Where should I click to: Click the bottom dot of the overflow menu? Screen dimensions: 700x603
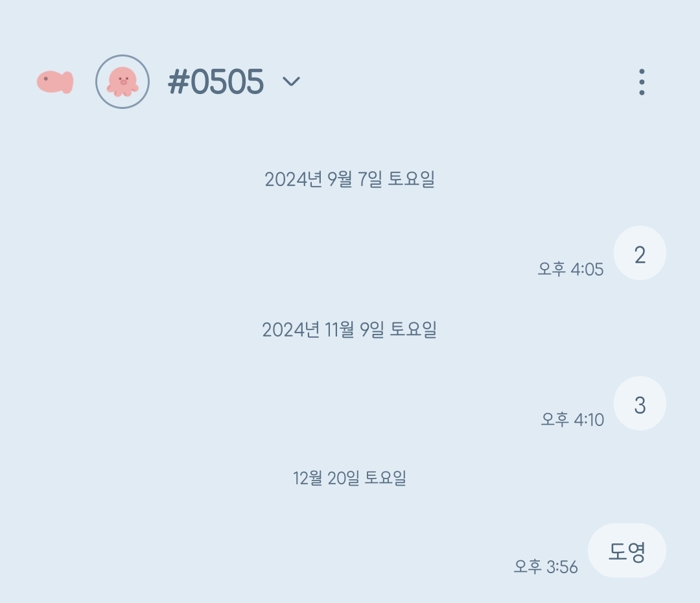[x=642, y=93]
